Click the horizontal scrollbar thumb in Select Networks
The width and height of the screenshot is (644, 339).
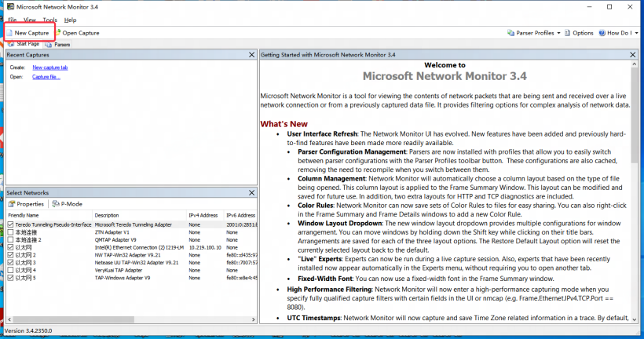click(x=74, y=319)
